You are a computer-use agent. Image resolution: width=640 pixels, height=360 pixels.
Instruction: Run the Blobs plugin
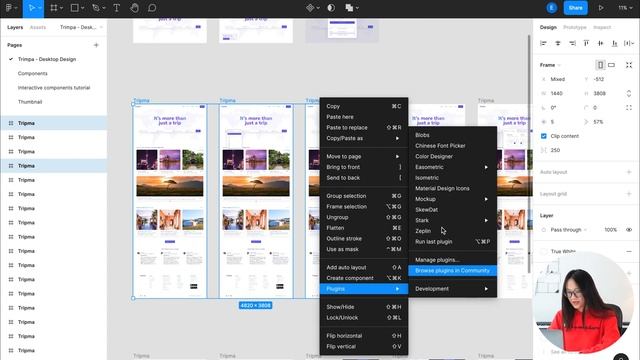point(452,135)
